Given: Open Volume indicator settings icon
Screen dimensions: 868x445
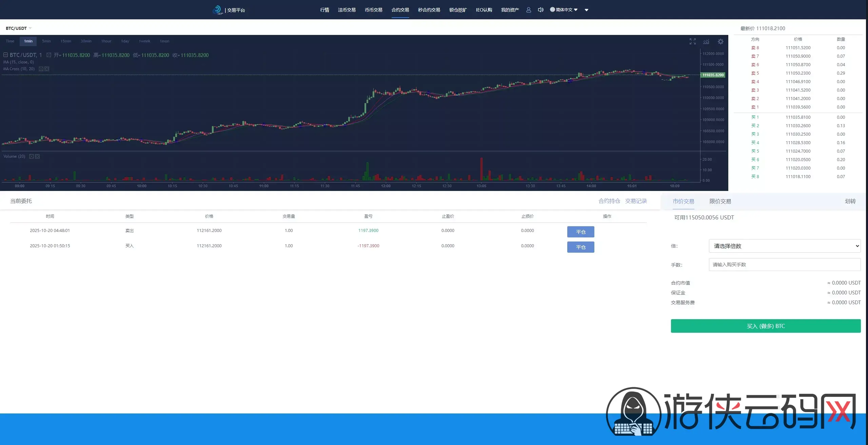Looking at the screenshot, I should click(x=32, y=156).
